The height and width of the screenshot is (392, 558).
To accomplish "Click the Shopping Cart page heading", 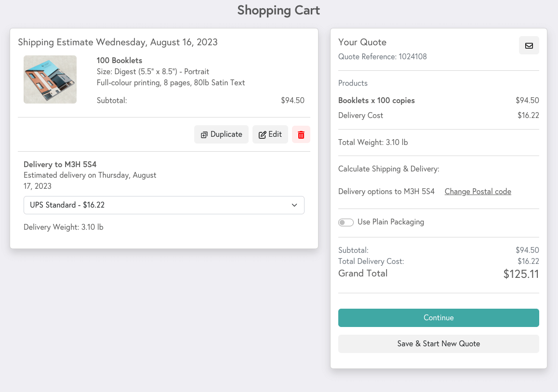I will [279, 10].
